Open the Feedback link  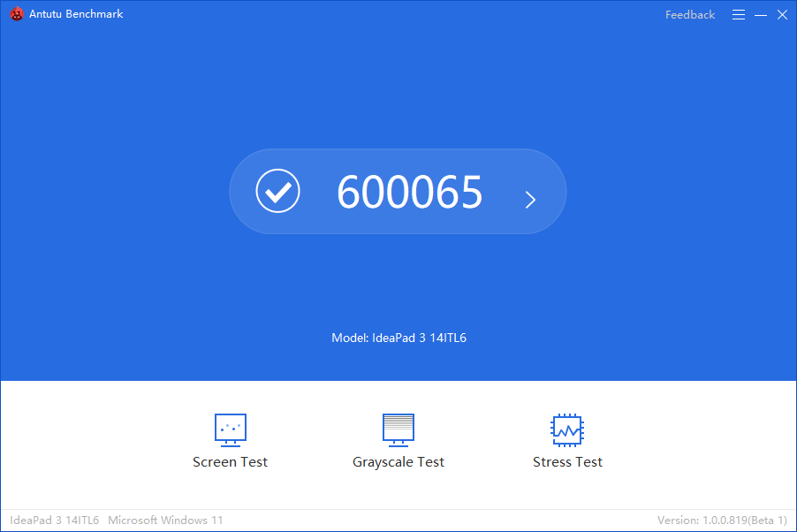pos(690,15)
